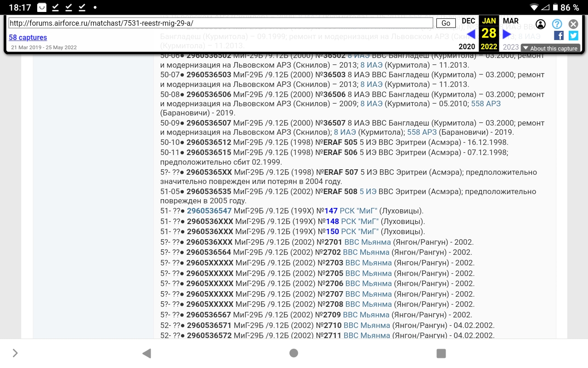Open the "58 captures" link

point(28,38)
